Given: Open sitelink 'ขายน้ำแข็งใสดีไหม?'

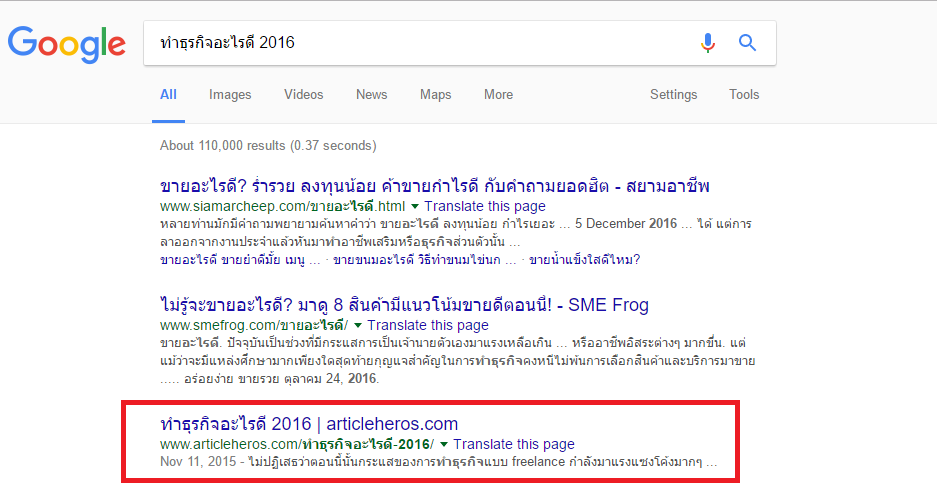Looking at the screenshot, I should pos(584,259).
